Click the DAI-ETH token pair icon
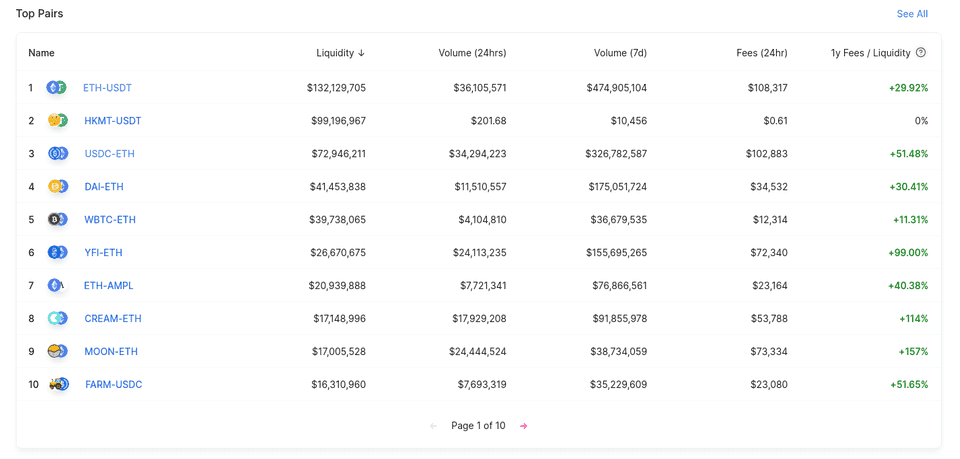 pos(58,187)
